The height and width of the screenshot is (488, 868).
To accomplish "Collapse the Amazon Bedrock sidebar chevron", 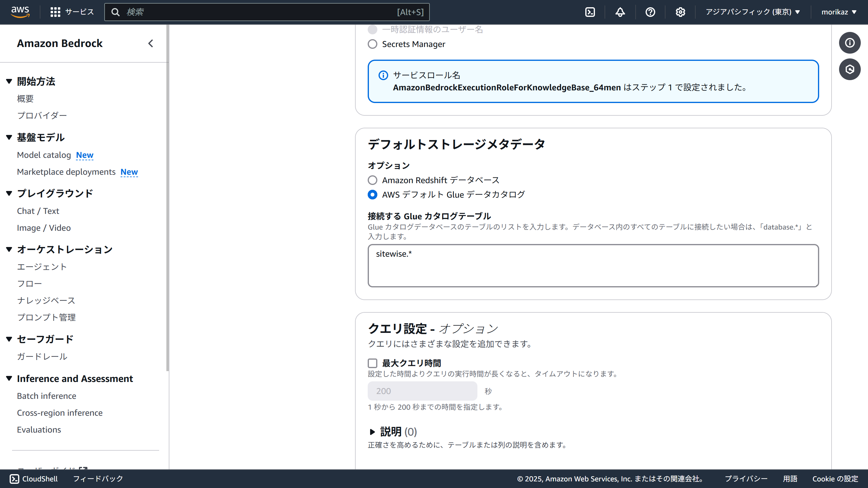I will 151,43.
